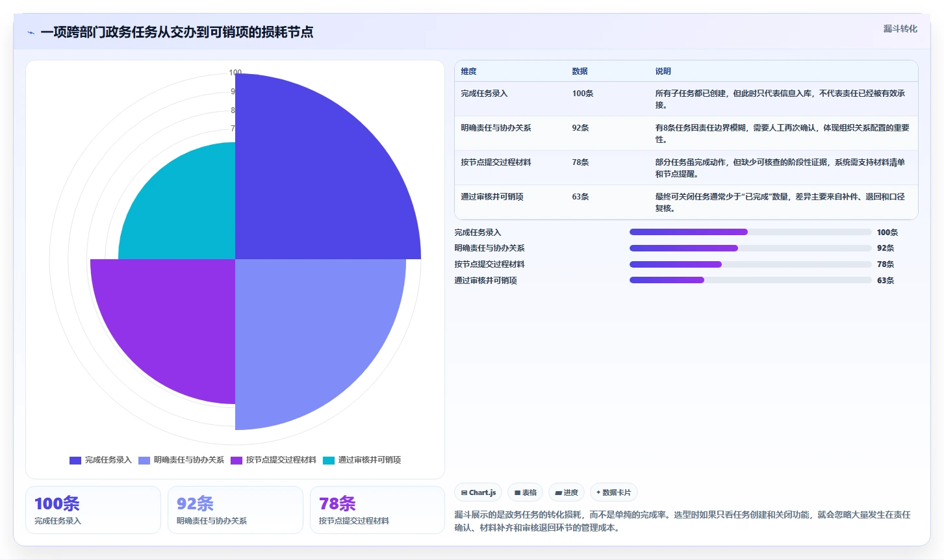Image resolution: width=944 pixels, height=560 pixels.
Task: Click table value 100条
Action: [x=583, y=94]
